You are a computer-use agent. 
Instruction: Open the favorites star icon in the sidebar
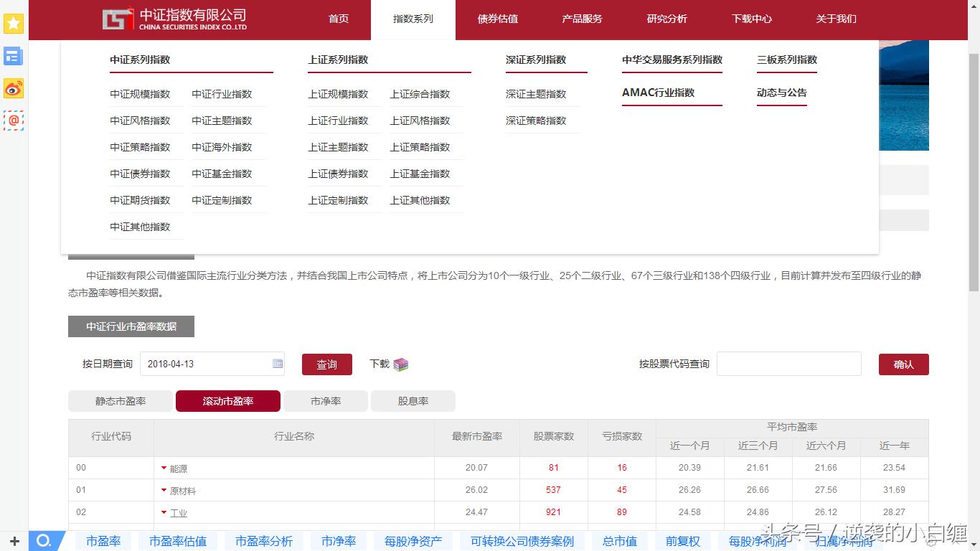tap(13, 24)
